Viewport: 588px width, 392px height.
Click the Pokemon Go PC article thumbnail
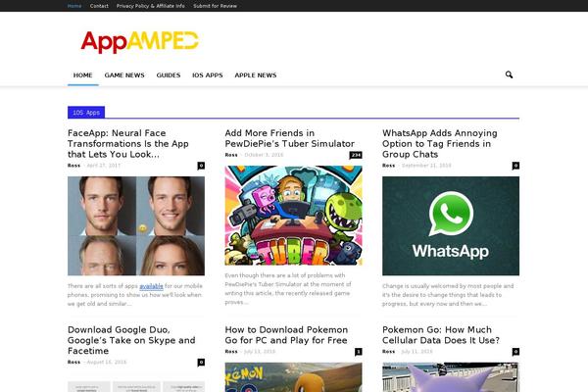point(293,377)
